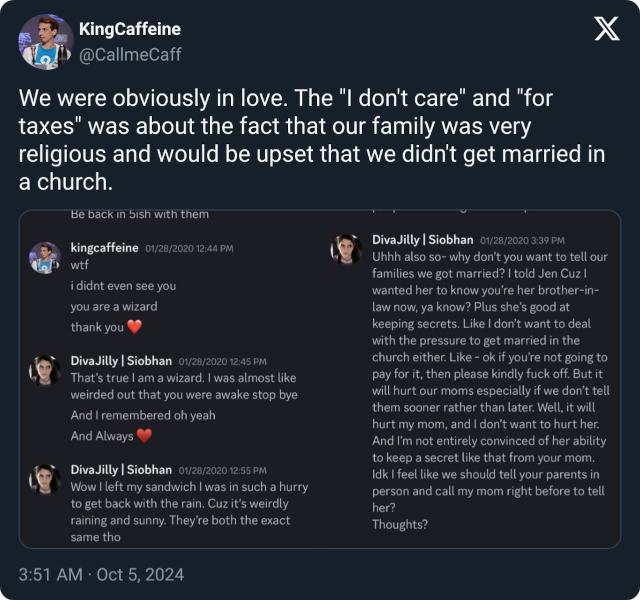Click DivaJilly avatar beside 12:55 PM message
The width and height of the screenshot is (640, 600).
coord(45,479)
